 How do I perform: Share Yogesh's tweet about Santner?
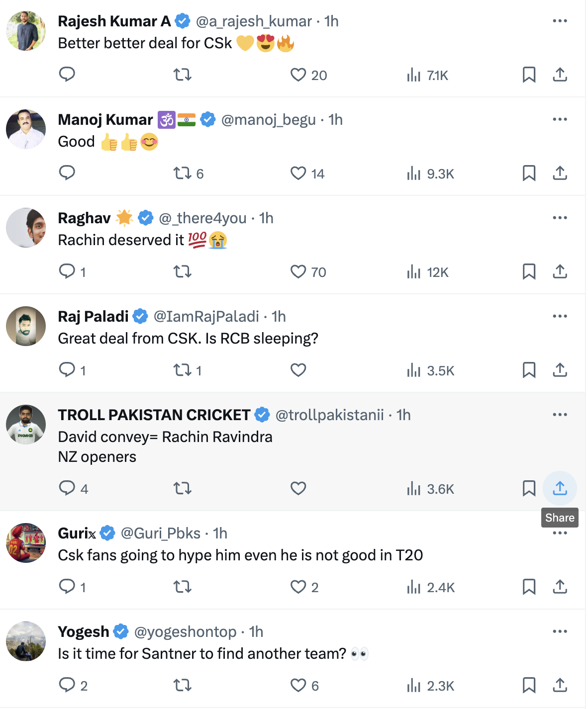[x=560, y=685]
